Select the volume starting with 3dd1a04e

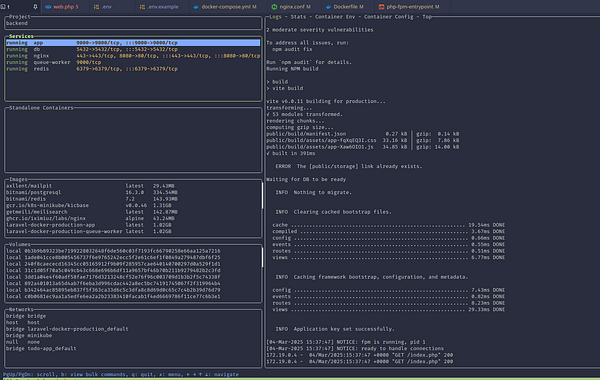(x=133, y=277)
